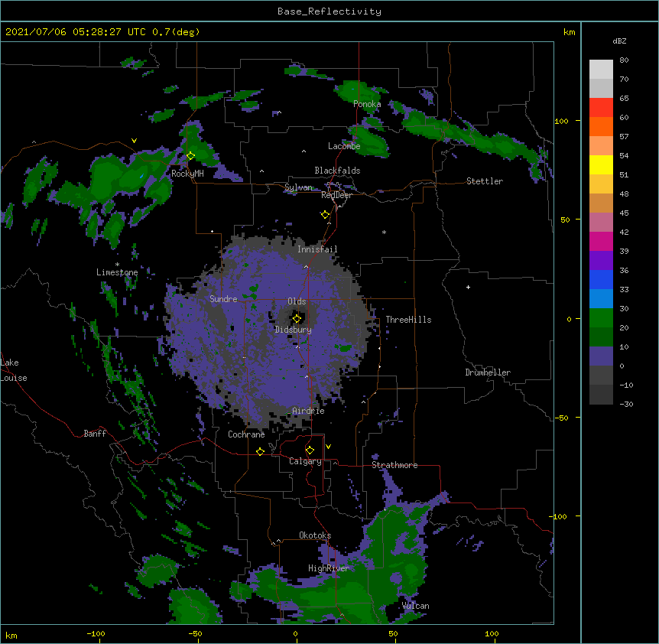
Task: Click the dBZ legend heading
Action: pyautogui.click(x=619, y=41)
